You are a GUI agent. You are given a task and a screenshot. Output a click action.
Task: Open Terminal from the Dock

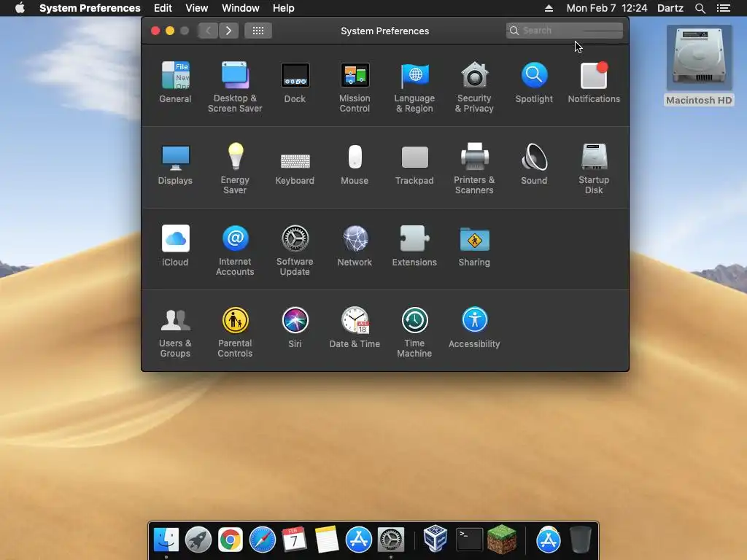coord(469,540)
